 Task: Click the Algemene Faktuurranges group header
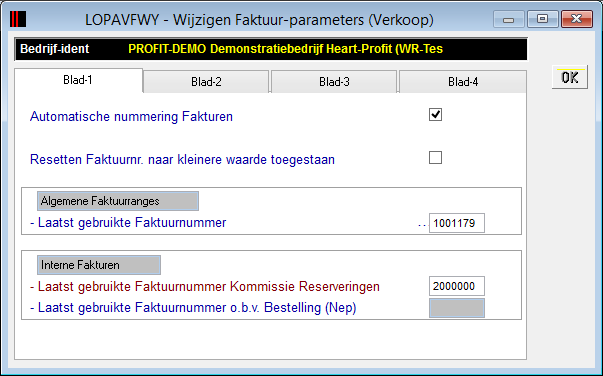click(118, 201)
